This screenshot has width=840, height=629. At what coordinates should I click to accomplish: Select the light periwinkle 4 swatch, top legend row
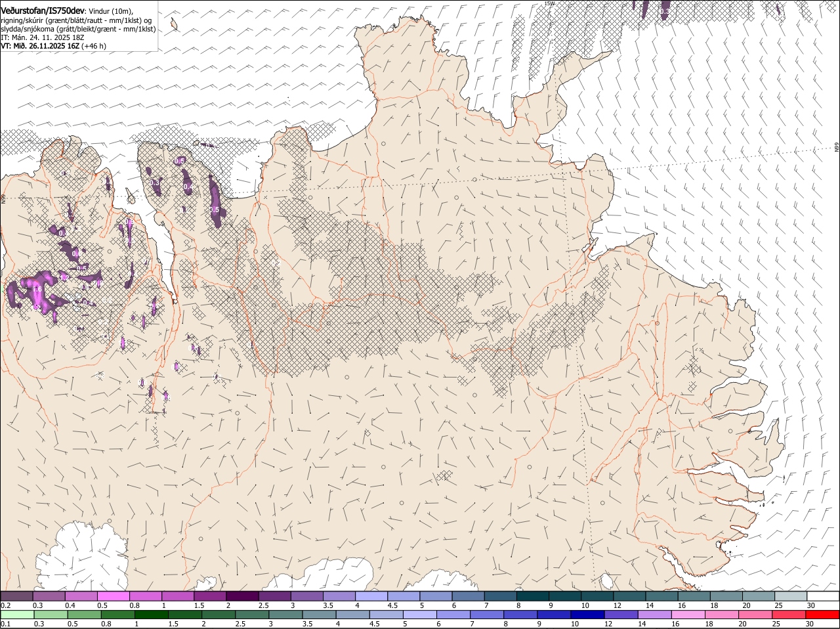point(371,596)
